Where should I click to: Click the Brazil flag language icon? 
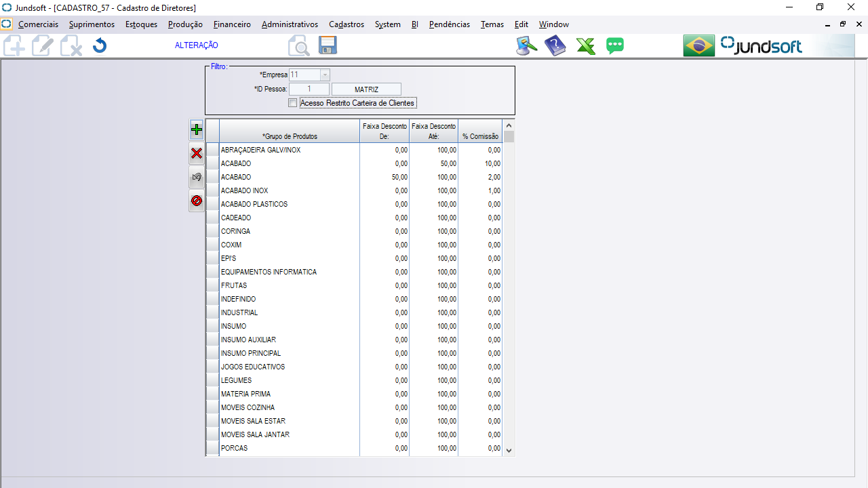tap(699, 46)
